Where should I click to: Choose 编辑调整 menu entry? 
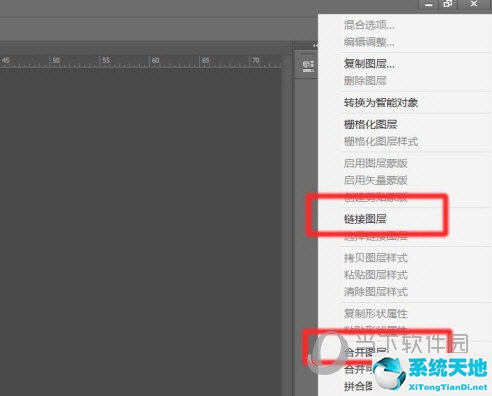[369, 42]
